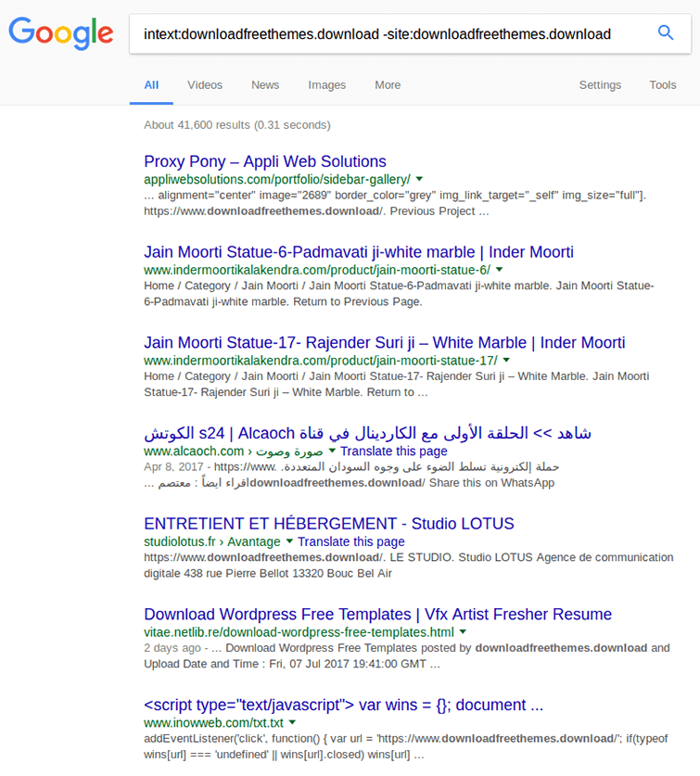Viewport: 700px width, 776px height.
Task: Open the script type text/javascript result
Action: 344,705
